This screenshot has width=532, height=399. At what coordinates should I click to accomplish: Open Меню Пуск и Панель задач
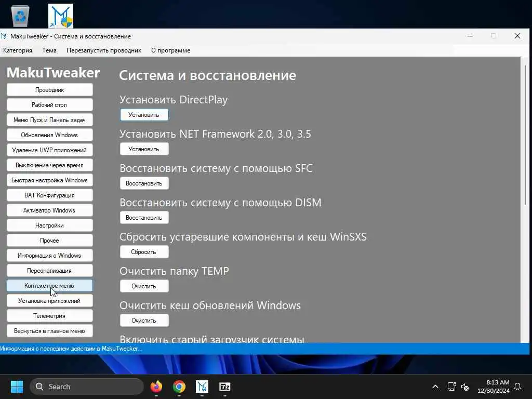[x=49, y=120]
